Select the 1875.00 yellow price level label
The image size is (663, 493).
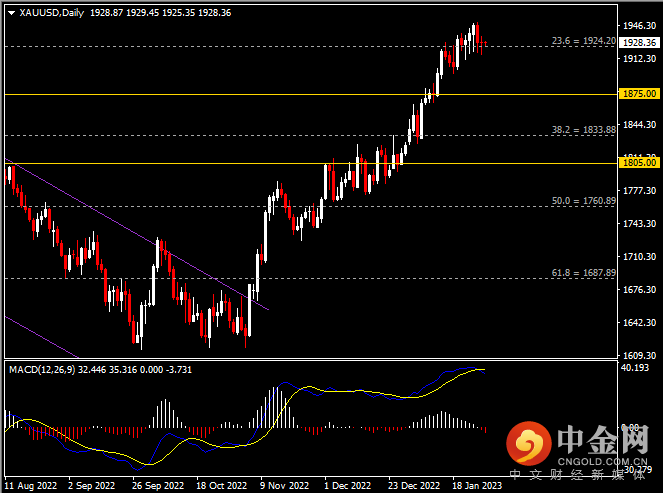pyautogui.click(x=639, y=94)
